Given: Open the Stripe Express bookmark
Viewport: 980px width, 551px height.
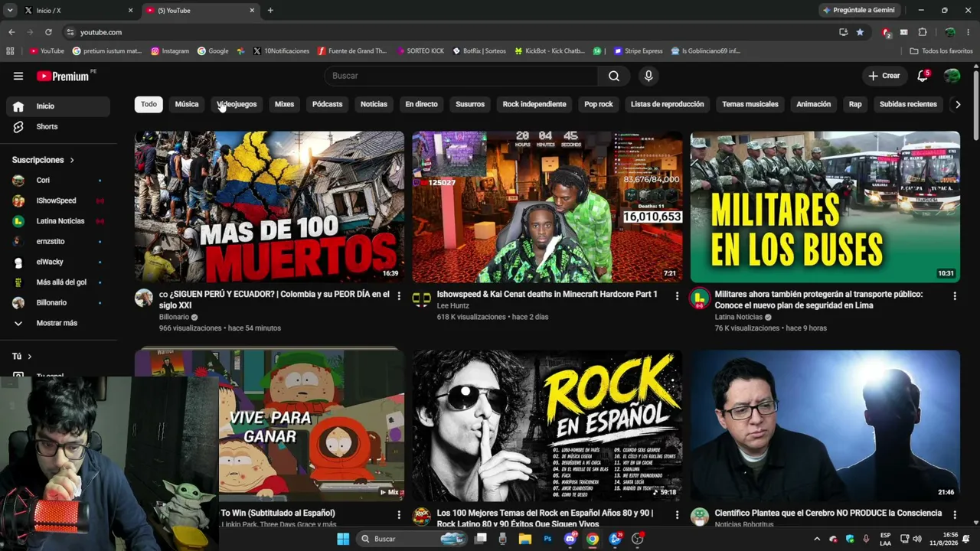Looking at the screenshot, I should [638, 51].
